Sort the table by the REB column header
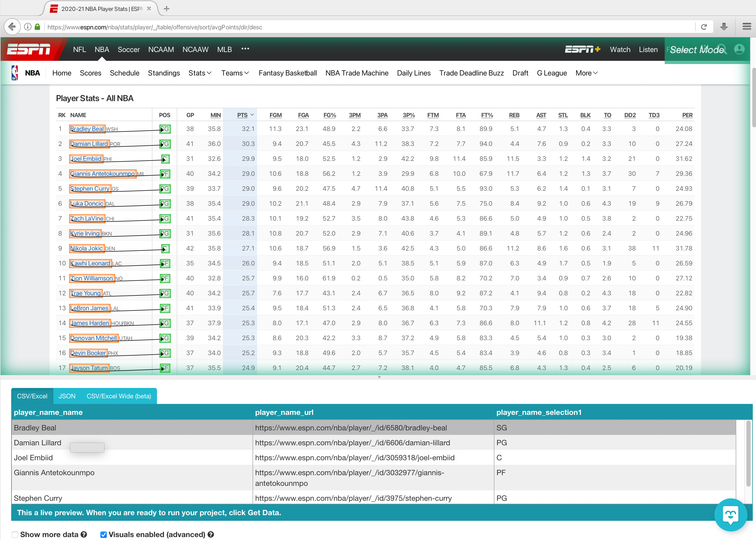756x540 pixels. tap(514, 115)
